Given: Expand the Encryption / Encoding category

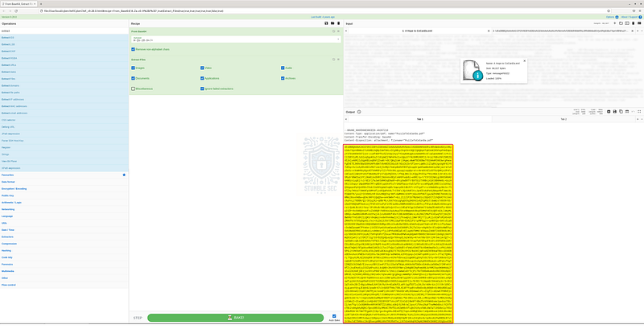Looking at the screenshot, I should [x=64, y=189].
